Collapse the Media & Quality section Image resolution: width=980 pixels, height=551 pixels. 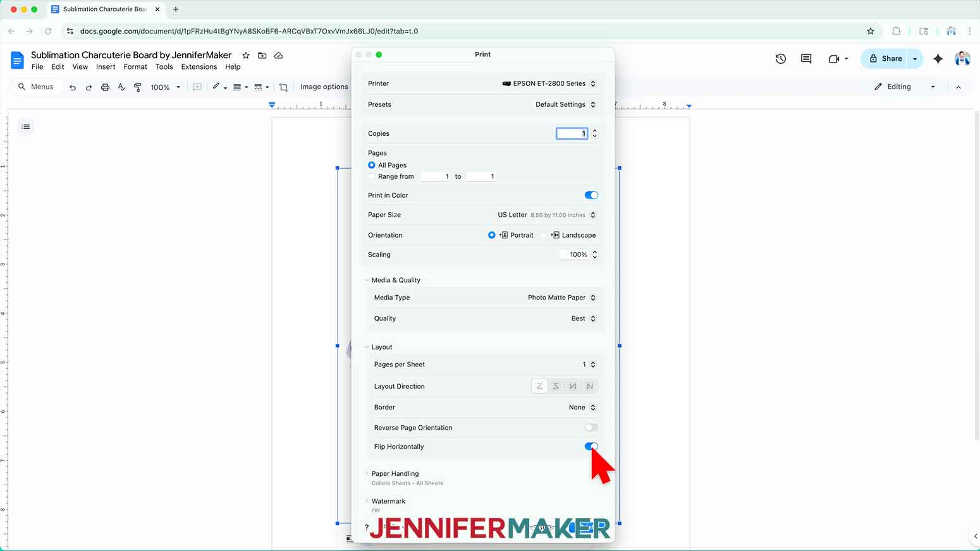tap(367, 280)
